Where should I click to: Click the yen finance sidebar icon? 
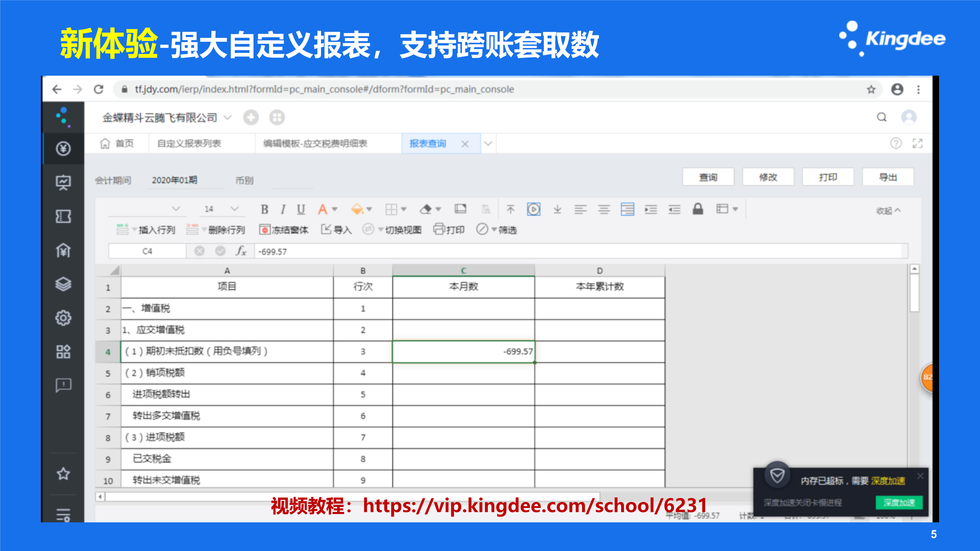point(63,149)
